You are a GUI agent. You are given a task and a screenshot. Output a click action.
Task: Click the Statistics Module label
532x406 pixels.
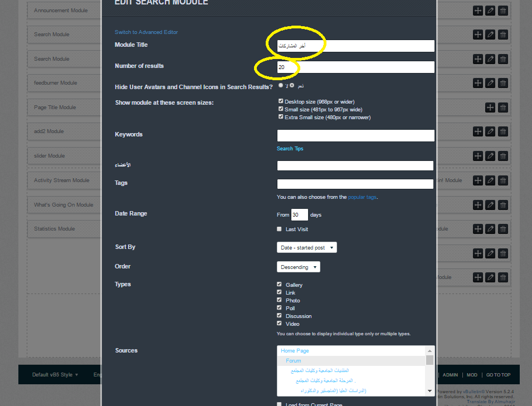(x=54, y=228)
